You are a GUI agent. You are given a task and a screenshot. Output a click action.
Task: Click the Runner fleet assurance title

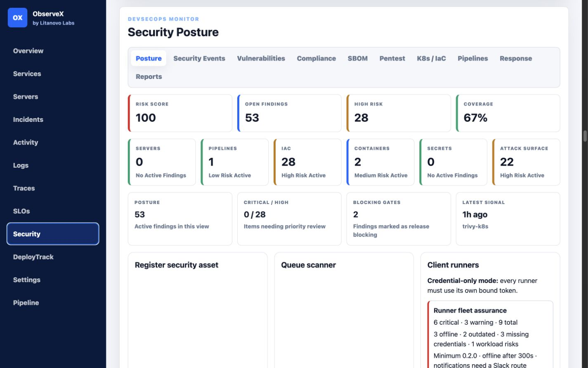[470, 311]
